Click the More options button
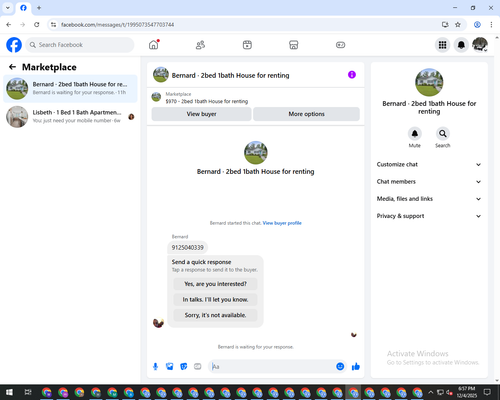 click(306, 114)
